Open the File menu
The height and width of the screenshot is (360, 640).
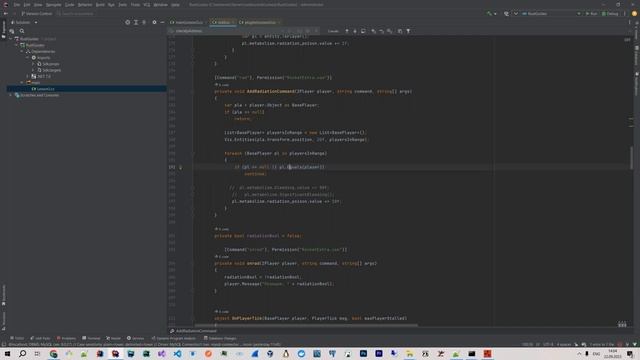[x=17, y=5]
